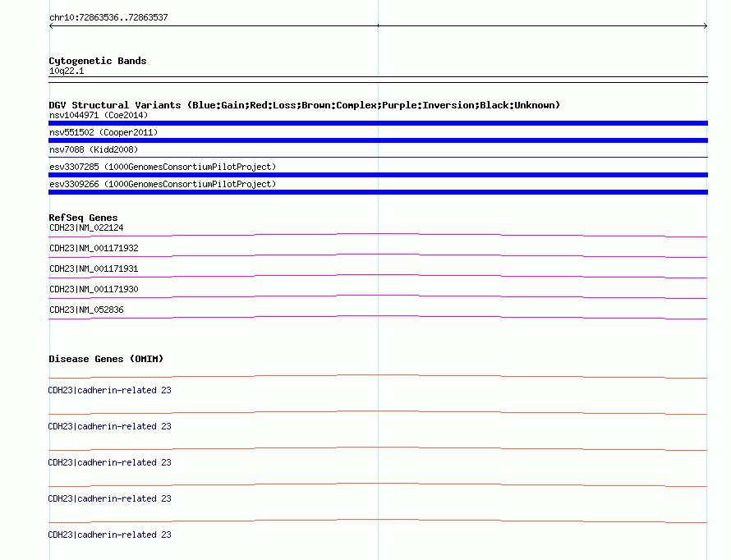The image size is (731, 560).
Task: Click the magenta gene line under CDH23|NM_001171930
Action: coord(378,296)
